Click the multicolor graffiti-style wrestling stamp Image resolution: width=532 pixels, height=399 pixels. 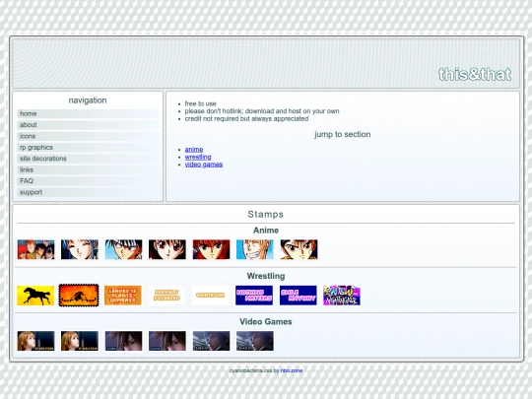coord(342,296)
